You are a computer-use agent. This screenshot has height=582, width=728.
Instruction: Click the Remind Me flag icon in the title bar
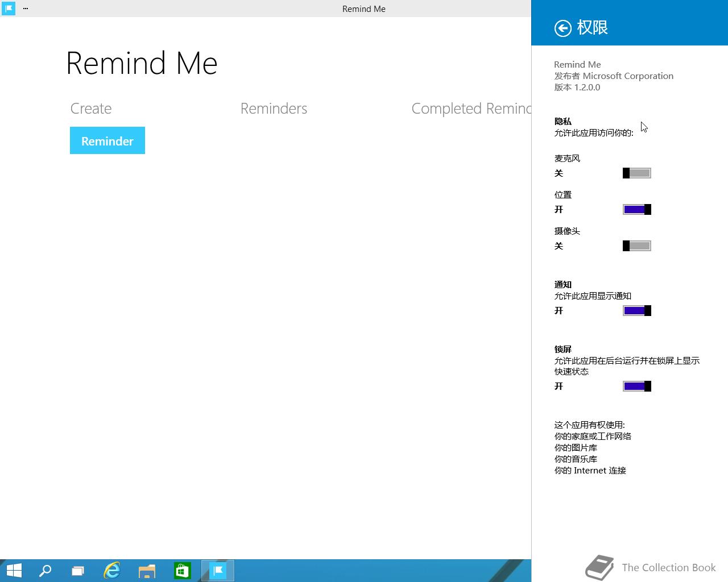(9, 9)
